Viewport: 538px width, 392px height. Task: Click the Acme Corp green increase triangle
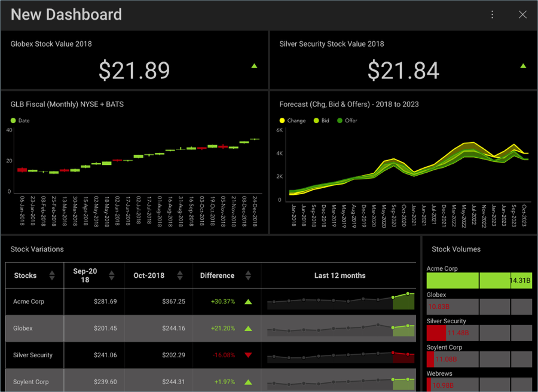click(248, 302)
